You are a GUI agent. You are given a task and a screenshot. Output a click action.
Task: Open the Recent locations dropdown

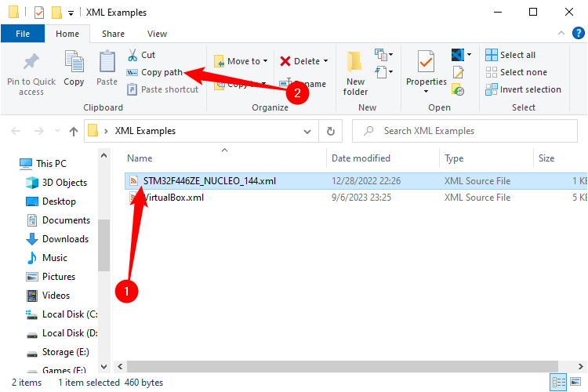point(57,131)
